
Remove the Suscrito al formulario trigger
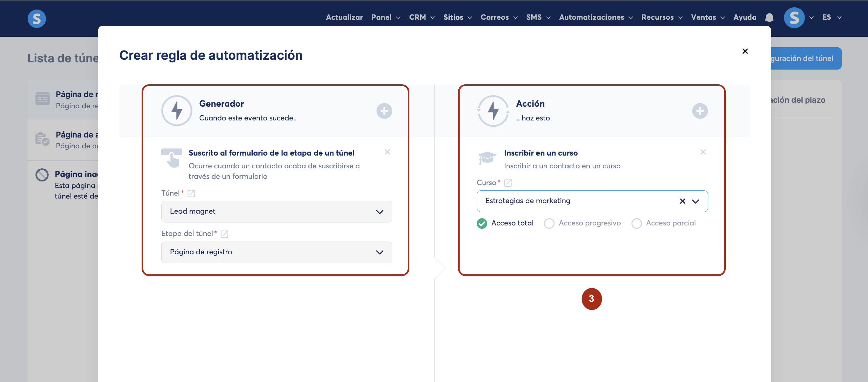pos(387,152)
